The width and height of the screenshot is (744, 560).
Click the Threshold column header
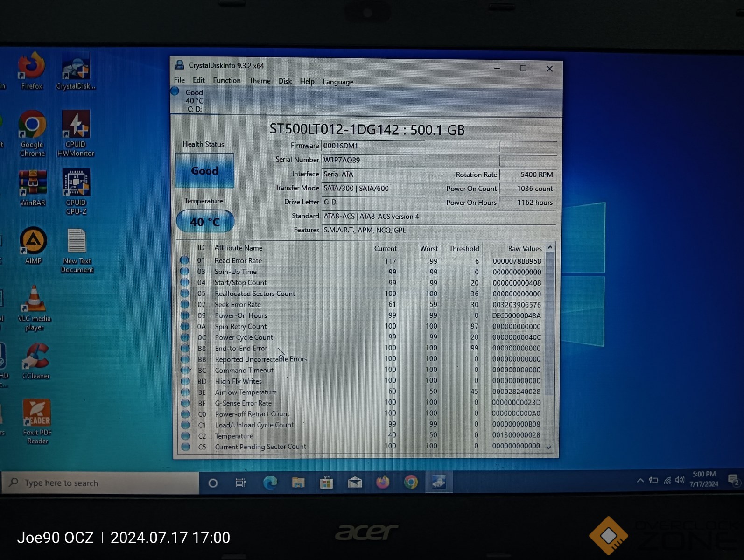464,249
